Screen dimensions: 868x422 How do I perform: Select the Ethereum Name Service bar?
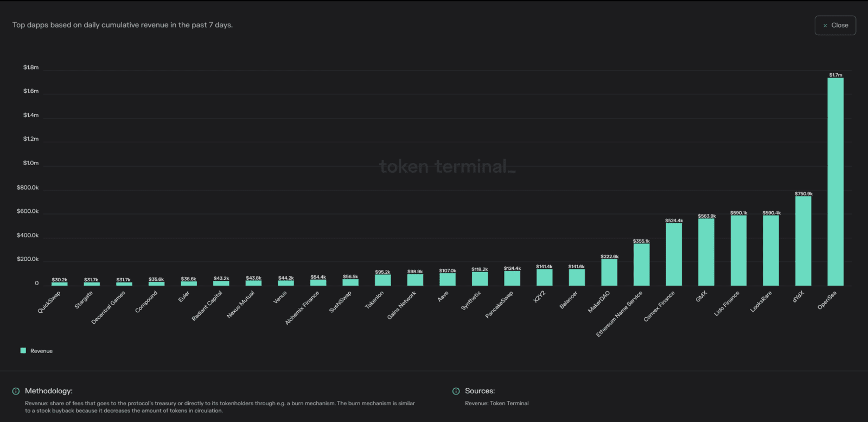[x=641, y=264]
